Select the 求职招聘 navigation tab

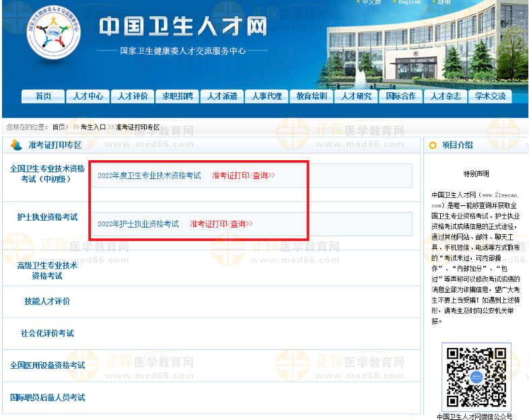[x=177, y=96]
